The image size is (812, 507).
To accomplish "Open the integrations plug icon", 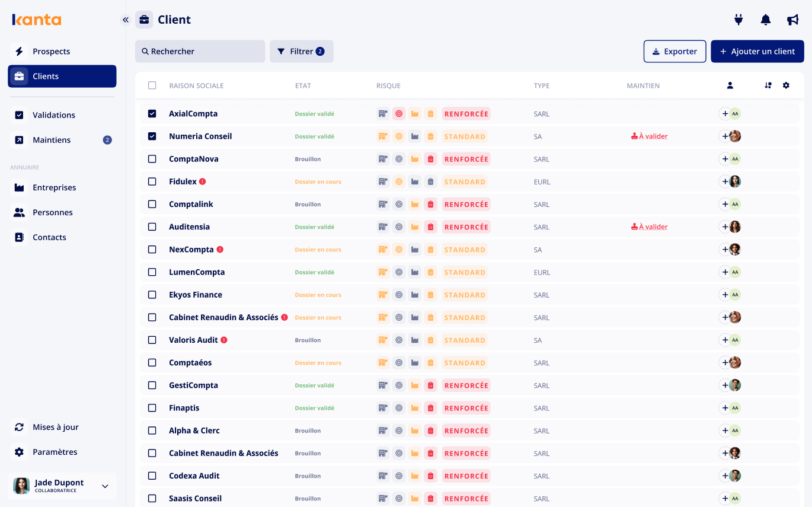I will (x=739, y=20).
